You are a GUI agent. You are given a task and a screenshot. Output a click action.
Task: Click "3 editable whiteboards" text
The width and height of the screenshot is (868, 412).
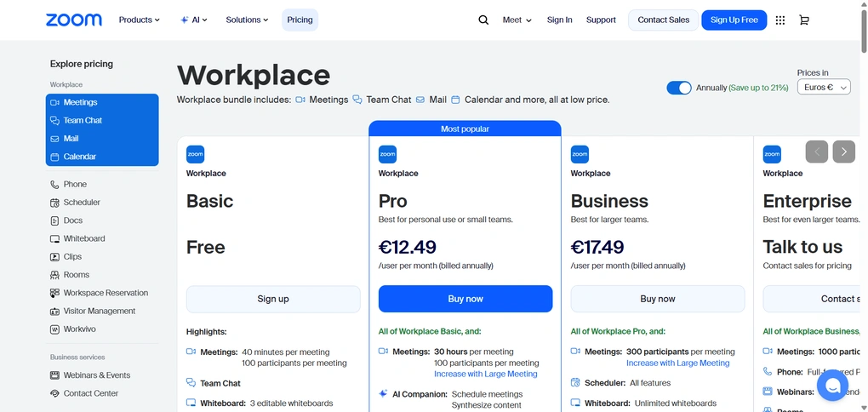pyautogui.click(x=292, y=403)
